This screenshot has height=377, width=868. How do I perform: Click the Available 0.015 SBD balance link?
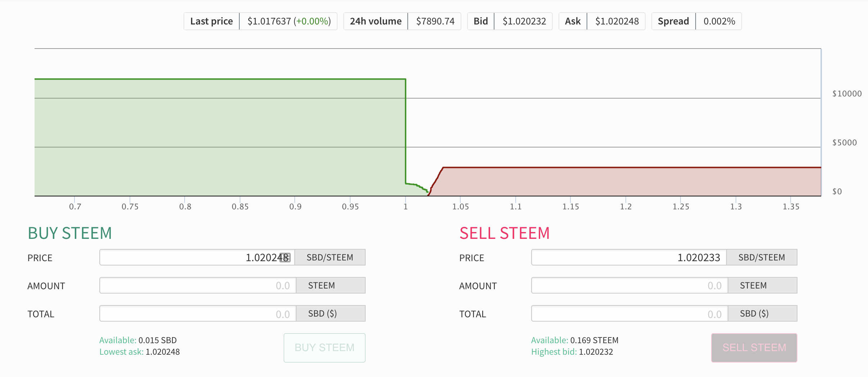point(138,340)
